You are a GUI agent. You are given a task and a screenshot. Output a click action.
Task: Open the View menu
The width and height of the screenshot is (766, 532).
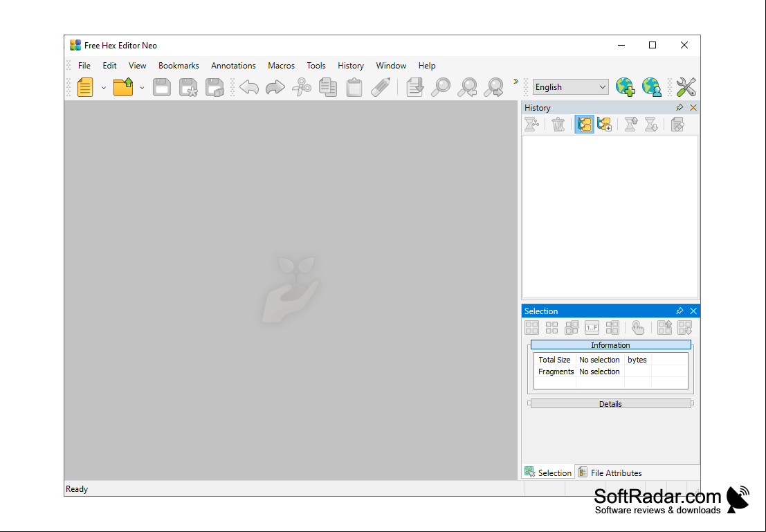pyautogui.click(x=137, y=66)
